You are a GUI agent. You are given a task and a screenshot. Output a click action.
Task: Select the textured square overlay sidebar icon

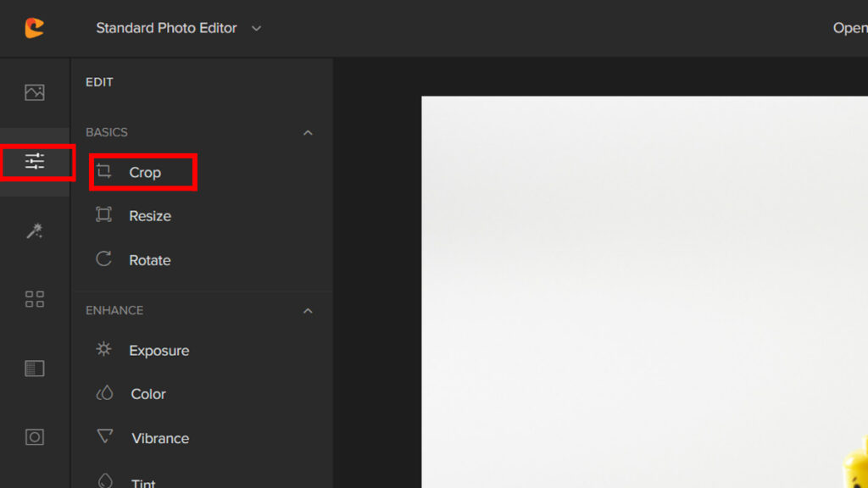pos(35,369)
